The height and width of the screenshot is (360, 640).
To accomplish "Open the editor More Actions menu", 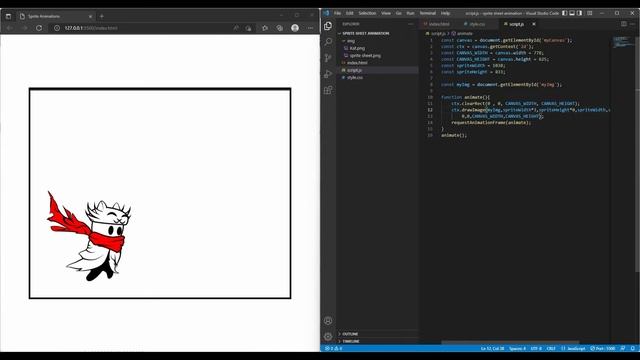I will (x=633, y=24).
